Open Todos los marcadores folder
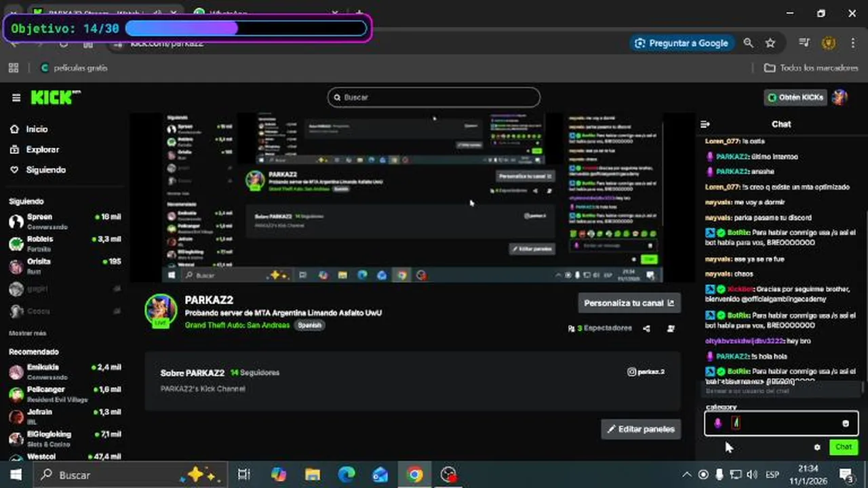The image size is (868, 488). 810,68
